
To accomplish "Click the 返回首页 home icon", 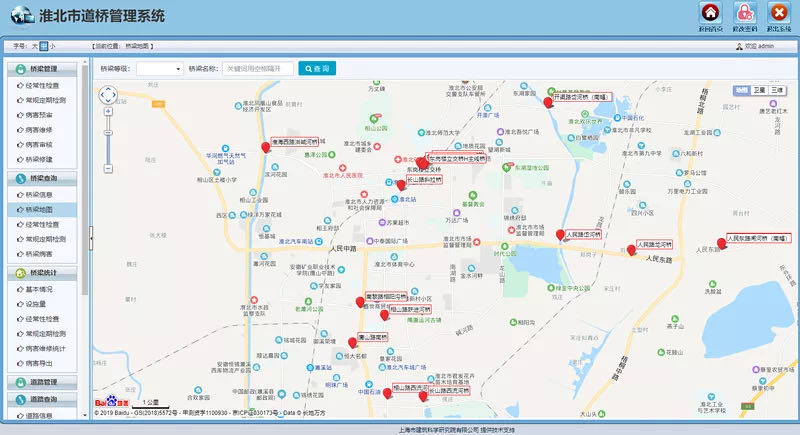I will [x=710, y=13].
